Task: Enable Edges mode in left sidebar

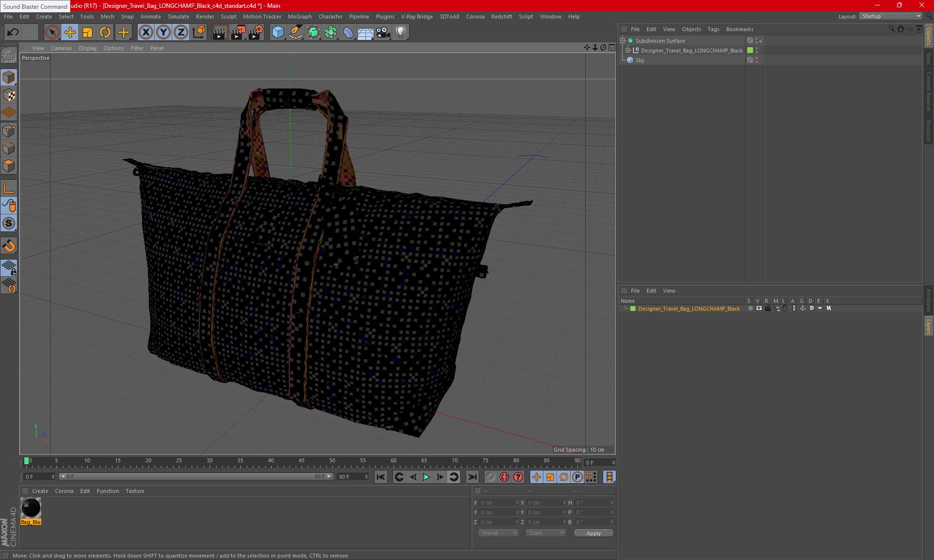Action: coord(9,148)
